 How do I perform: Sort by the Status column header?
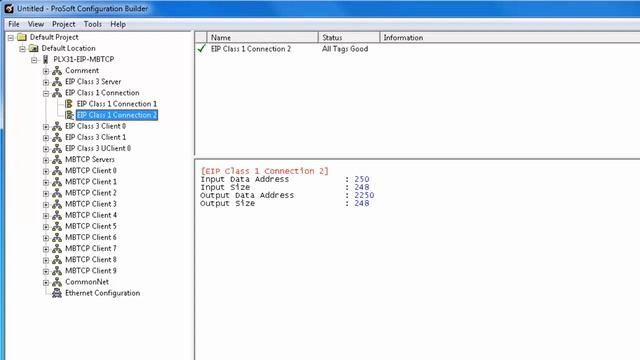(x=349, y=38)
